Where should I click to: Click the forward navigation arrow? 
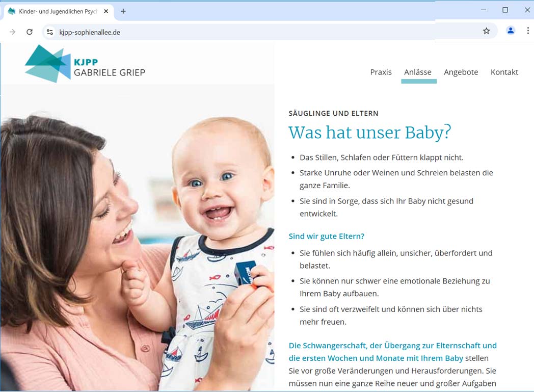point(12,32)
